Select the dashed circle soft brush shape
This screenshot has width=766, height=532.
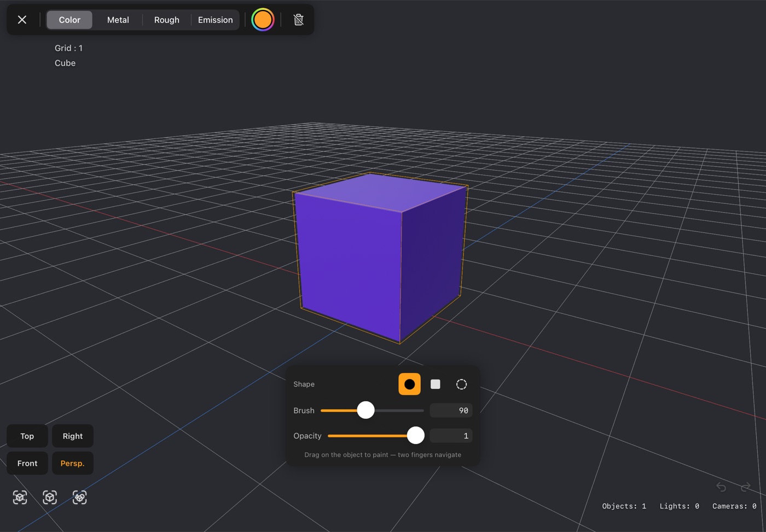click(461, 384)
